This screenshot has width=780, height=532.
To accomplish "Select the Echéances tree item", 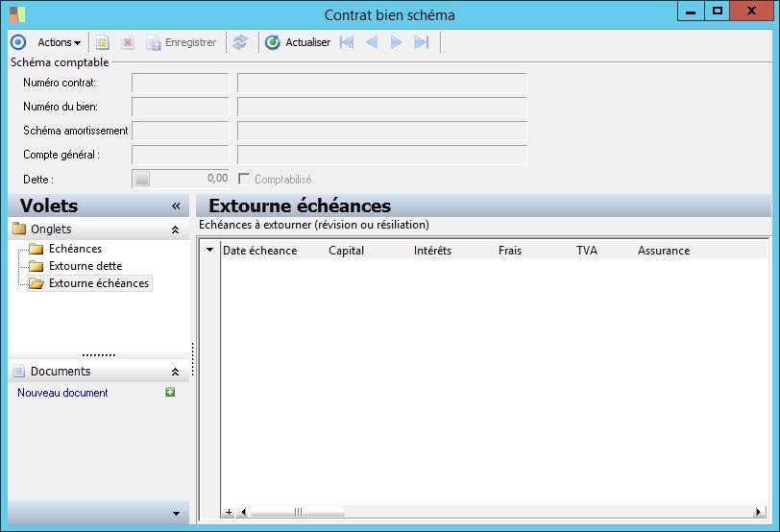I will (x=75, y=249).
